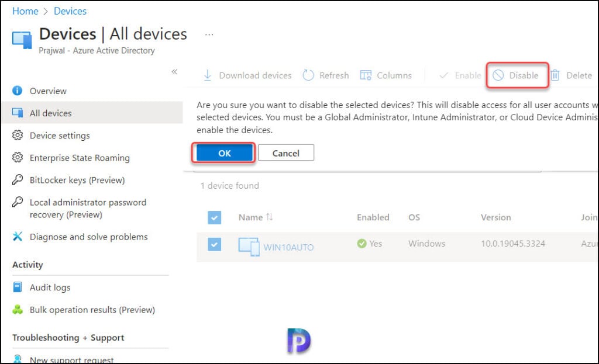Click the Enterprise State Roaming gear icon
This screenshot has height=364, width=599.
(x=18, y=157)
